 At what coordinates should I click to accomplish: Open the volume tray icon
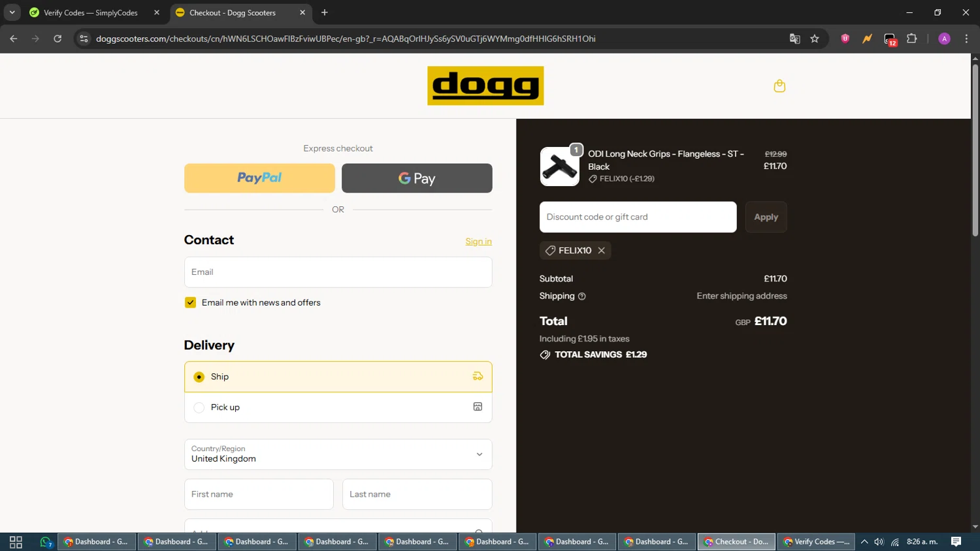pos(879,542)
